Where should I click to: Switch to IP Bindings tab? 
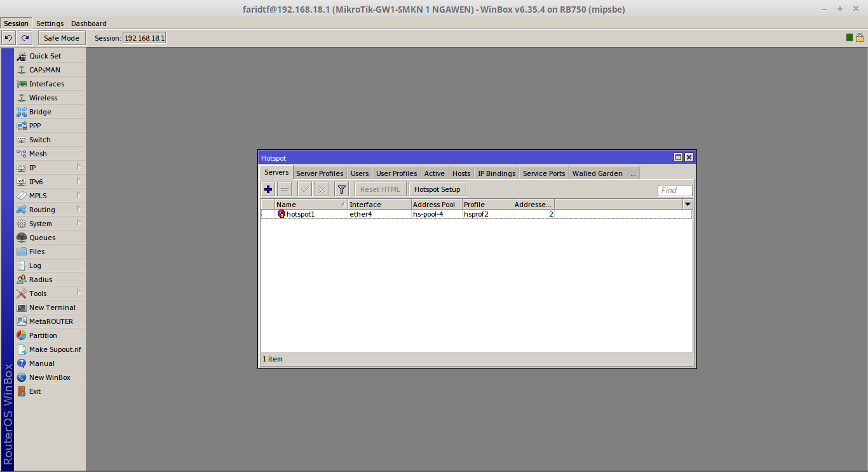coord(497,173)
